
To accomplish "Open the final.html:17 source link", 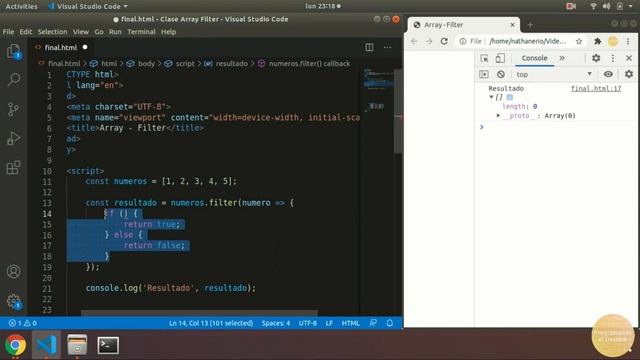I will pyautogui.click(x=596, y=88).
